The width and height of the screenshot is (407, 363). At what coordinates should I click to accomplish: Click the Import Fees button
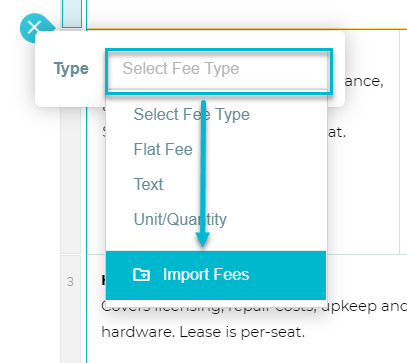pyautogui.click(x=216, y=275)
